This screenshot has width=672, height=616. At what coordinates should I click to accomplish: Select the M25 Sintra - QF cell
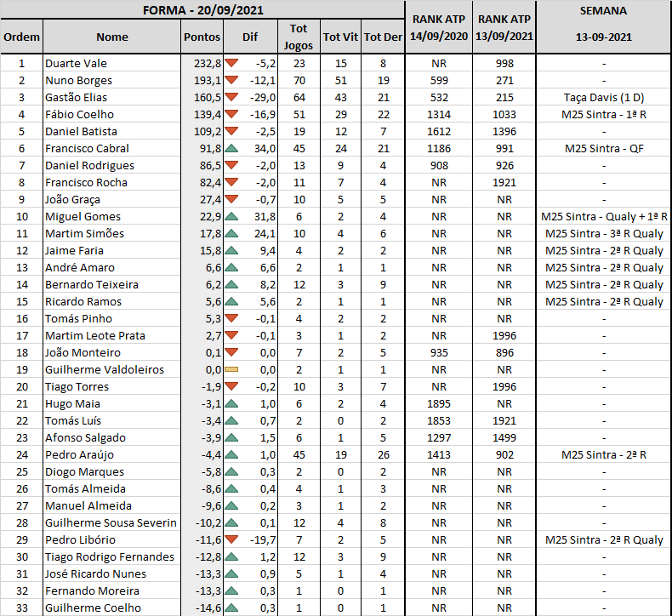(603, 148)
